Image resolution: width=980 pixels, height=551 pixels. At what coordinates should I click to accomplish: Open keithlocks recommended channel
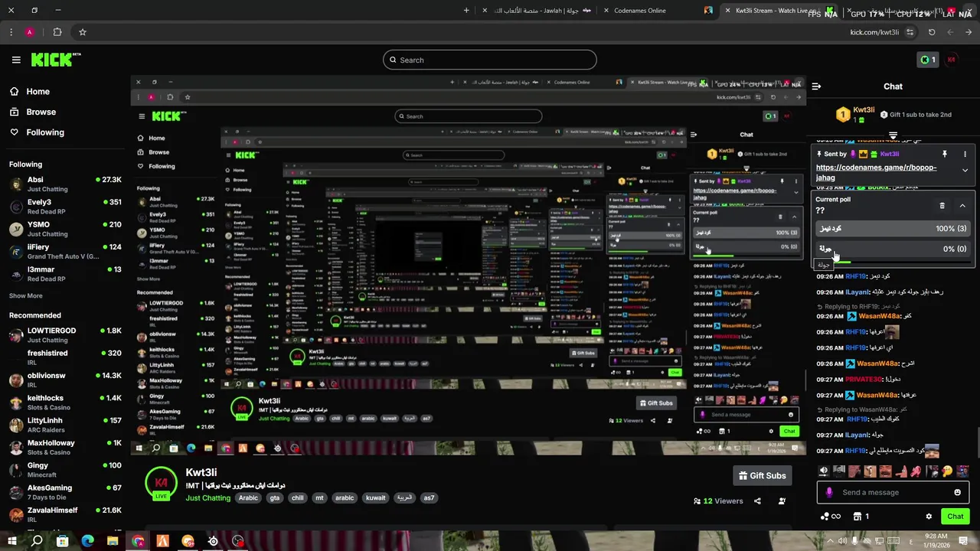click(x=65, y=403)
